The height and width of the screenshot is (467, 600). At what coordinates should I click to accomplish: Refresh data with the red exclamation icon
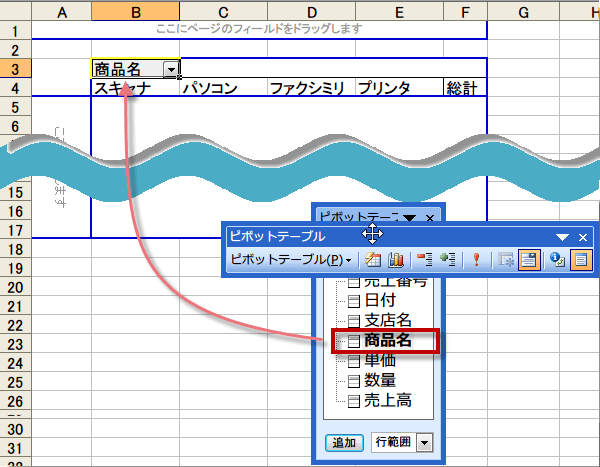coord(476,260)
